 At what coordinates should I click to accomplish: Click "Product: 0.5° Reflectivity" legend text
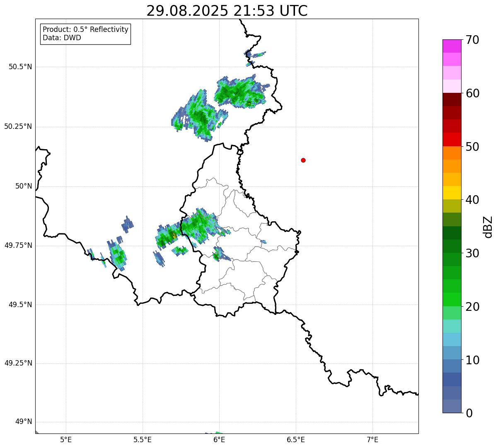[85, 30]
